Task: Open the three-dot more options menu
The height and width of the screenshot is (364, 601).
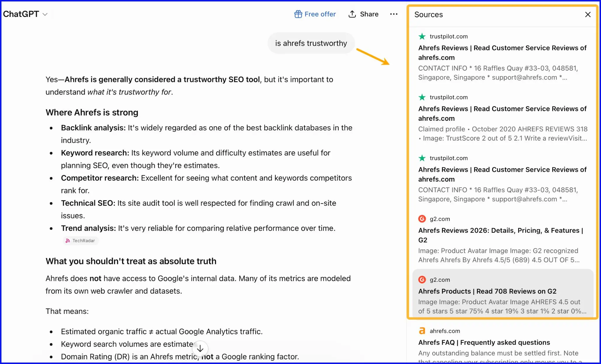Action: point(394,14)
